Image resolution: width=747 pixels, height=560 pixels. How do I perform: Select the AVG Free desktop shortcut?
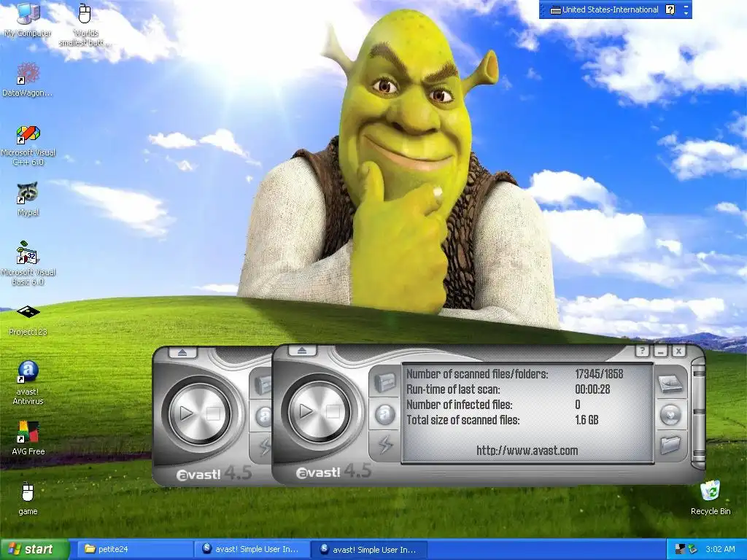[x=28, y=437]
